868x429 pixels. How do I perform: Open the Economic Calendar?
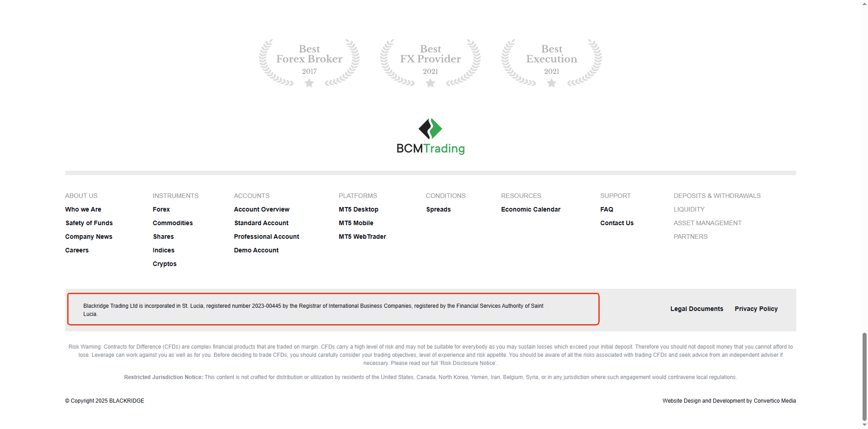pyautogui.click(x=531, y=209)
